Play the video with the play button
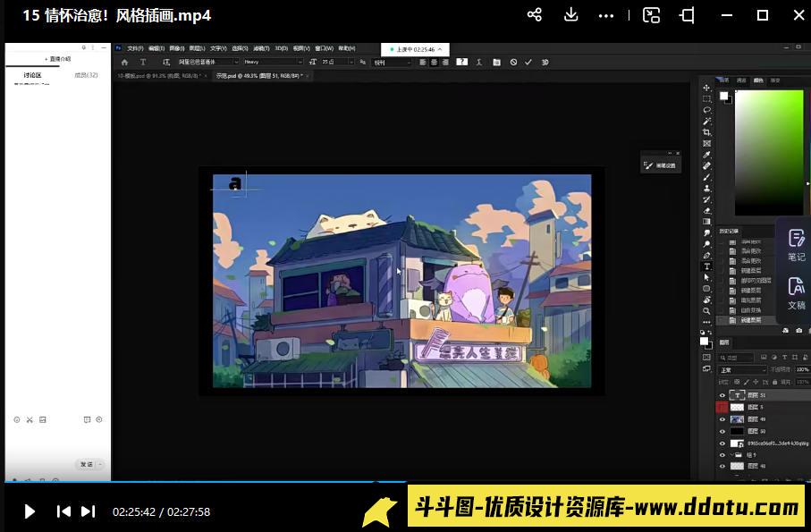This screenshot has width=811, height=532. [x=30, y=511]
